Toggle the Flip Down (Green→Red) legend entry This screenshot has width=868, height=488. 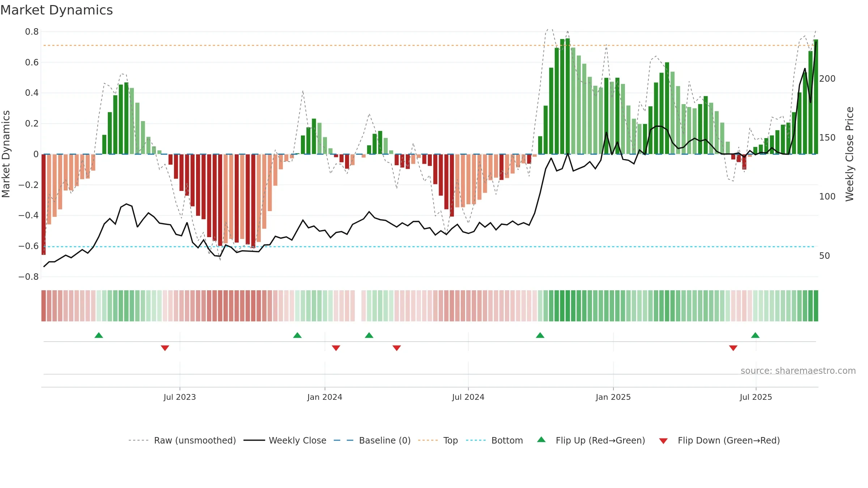[719, 440]
